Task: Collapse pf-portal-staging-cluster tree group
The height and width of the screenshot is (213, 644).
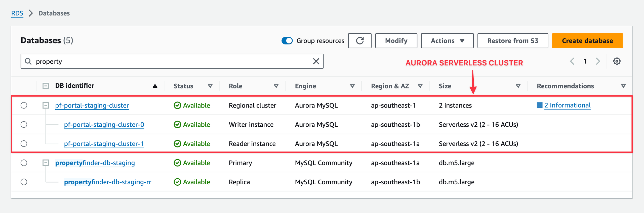Action: 46,105
